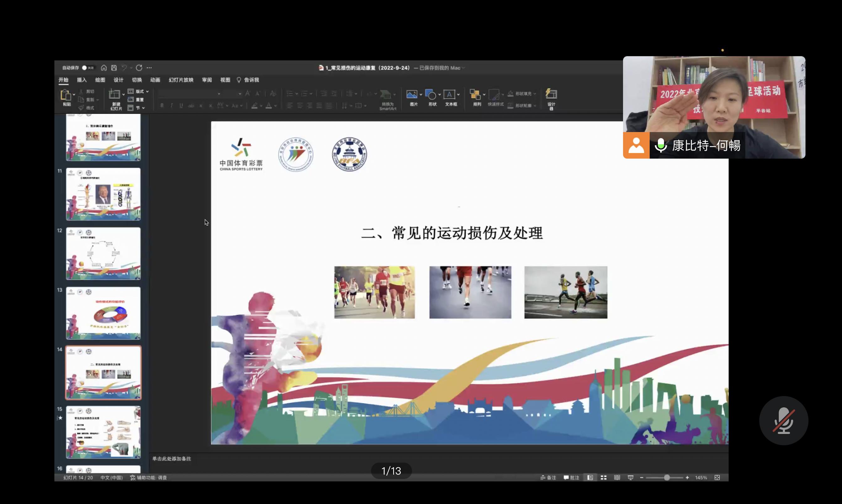Click the 图片 picture insert icon
The width and height of the screenshot is (842, 504).
pos(412,95)
